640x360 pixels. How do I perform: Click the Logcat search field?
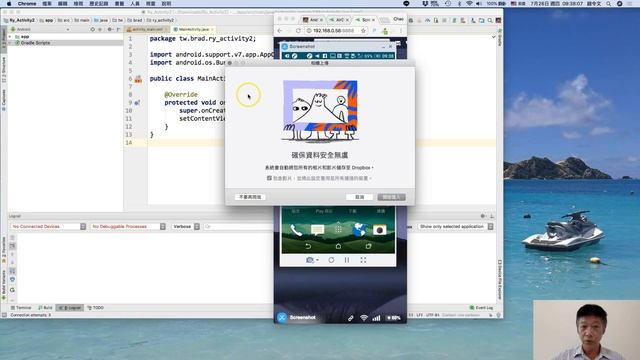[239, 226]
